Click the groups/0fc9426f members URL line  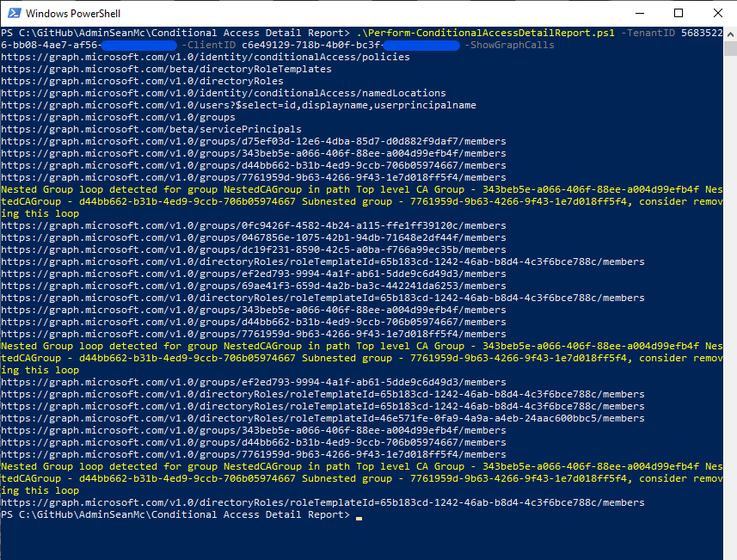[254, 225]
